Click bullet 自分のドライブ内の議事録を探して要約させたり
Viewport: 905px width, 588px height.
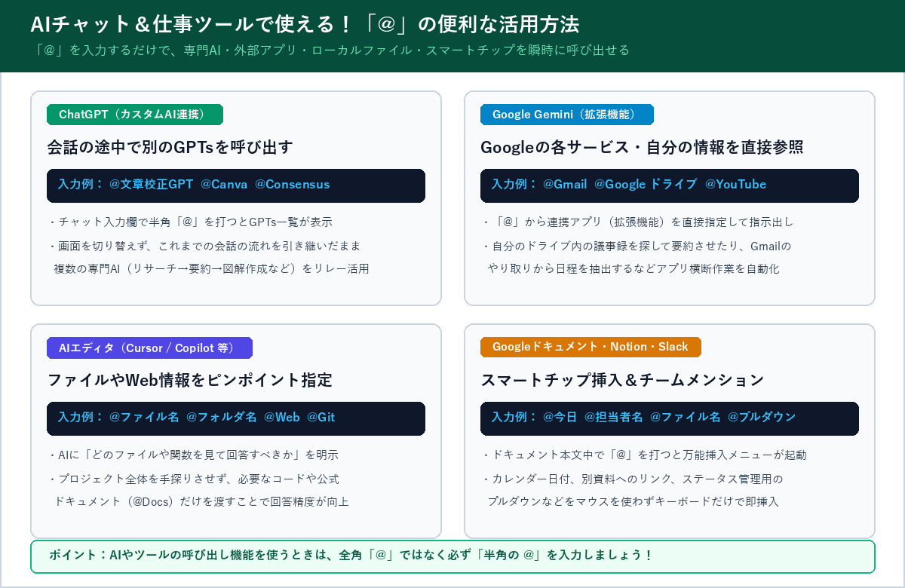(636, 246)
